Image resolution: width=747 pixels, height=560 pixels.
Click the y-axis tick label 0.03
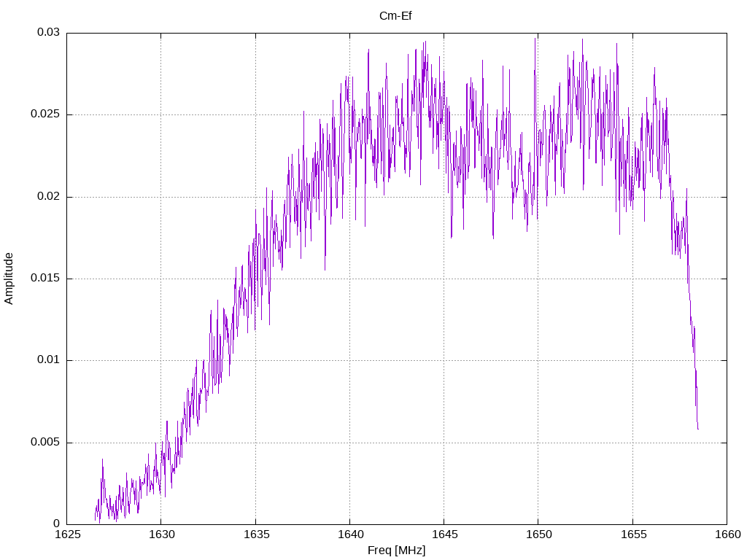pyautogui.click(x=49, y=32)
